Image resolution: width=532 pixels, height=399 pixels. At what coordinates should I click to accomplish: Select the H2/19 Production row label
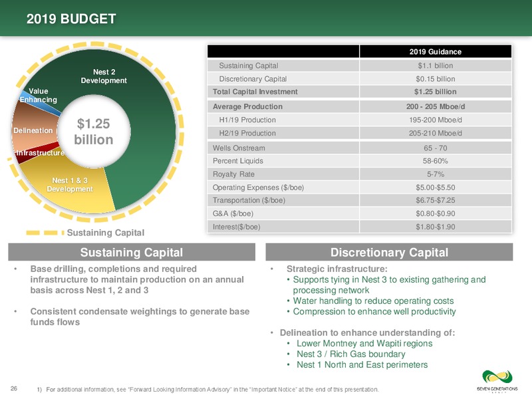(247, 133)
